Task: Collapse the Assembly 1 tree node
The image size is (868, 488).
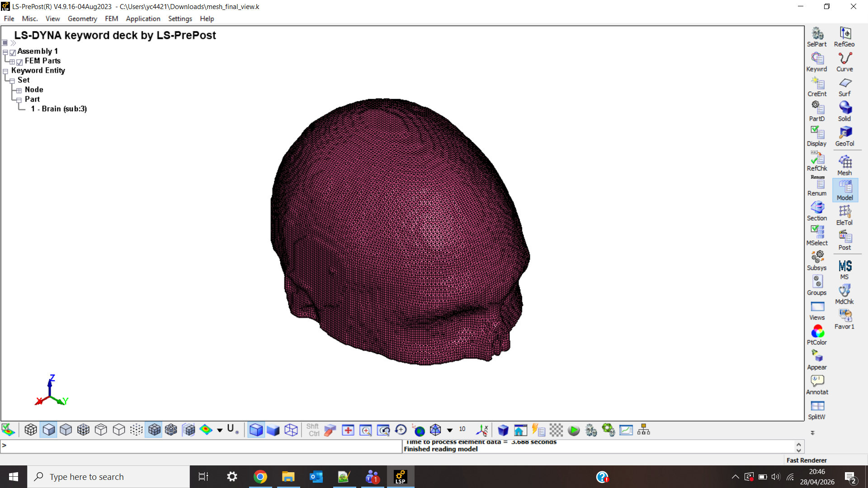Action: 5,52
